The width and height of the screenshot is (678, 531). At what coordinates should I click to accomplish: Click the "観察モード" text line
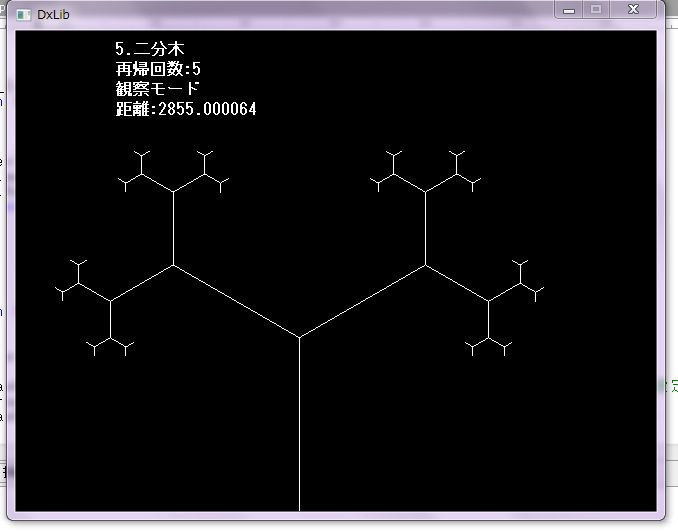157,89
